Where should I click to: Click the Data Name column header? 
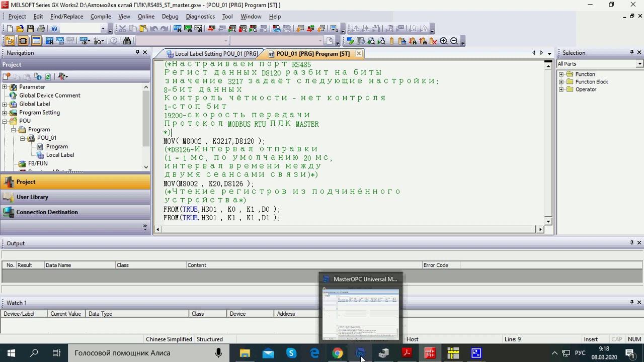point(79,265)
